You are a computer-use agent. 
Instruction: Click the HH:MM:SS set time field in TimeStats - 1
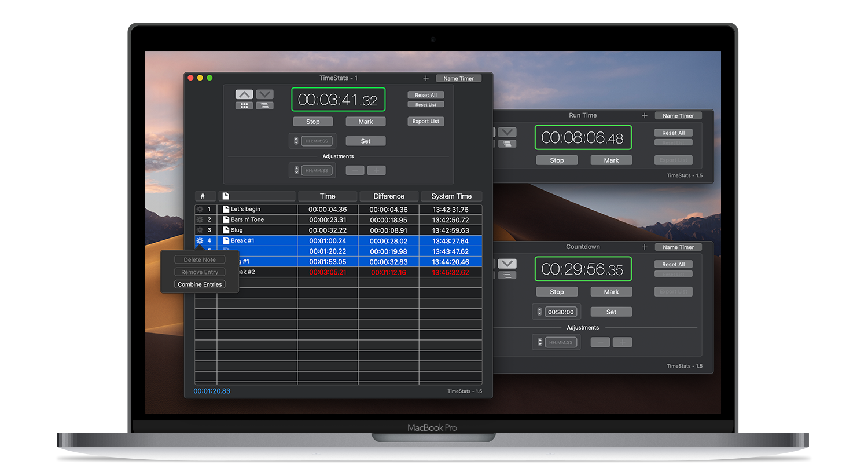tap(317, 141)
